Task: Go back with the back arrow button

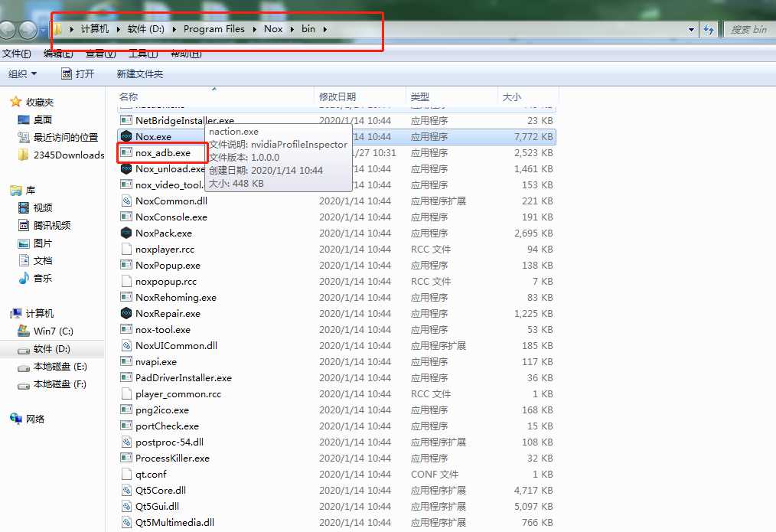Action: [x=7, y=30]
